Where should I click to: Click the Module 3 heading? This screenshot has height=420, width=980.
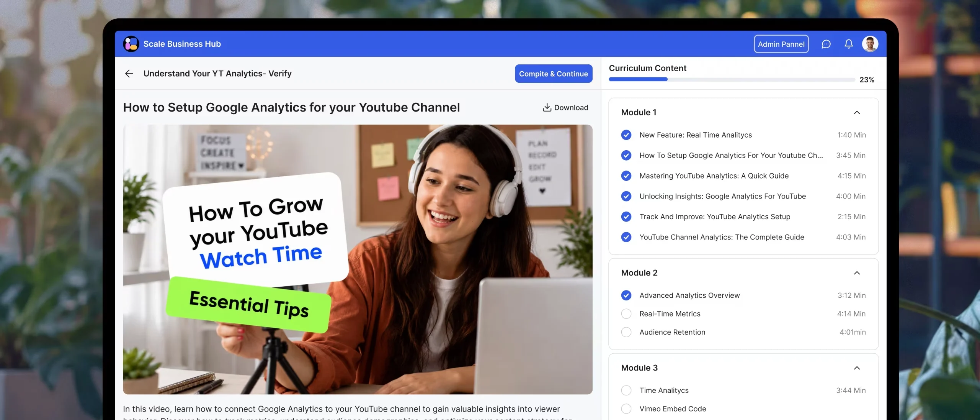639,368
